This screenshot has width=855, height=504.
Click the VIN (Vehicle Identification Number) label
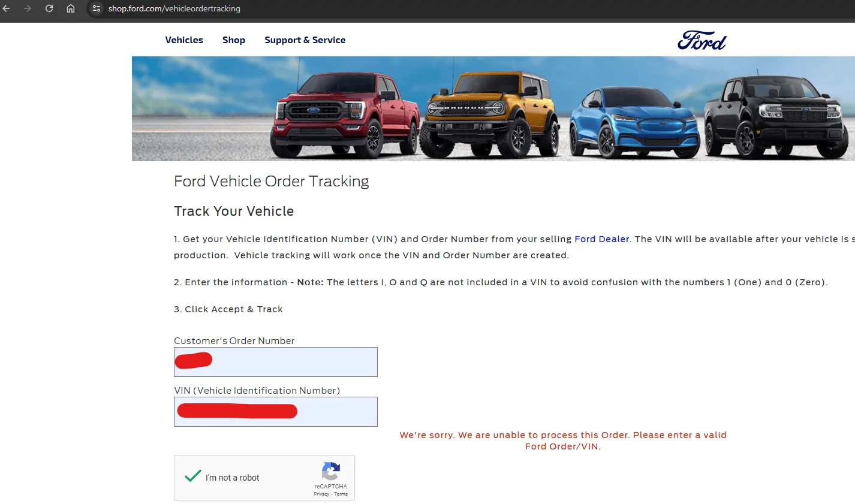pyautogui.click(x=257, y=391)
